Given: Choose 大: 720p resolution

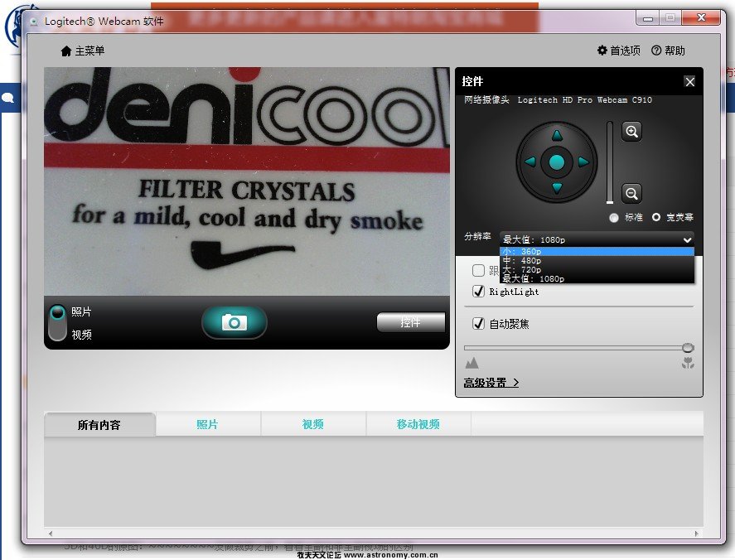Looking at the screenshot, I should coord(597,269).
